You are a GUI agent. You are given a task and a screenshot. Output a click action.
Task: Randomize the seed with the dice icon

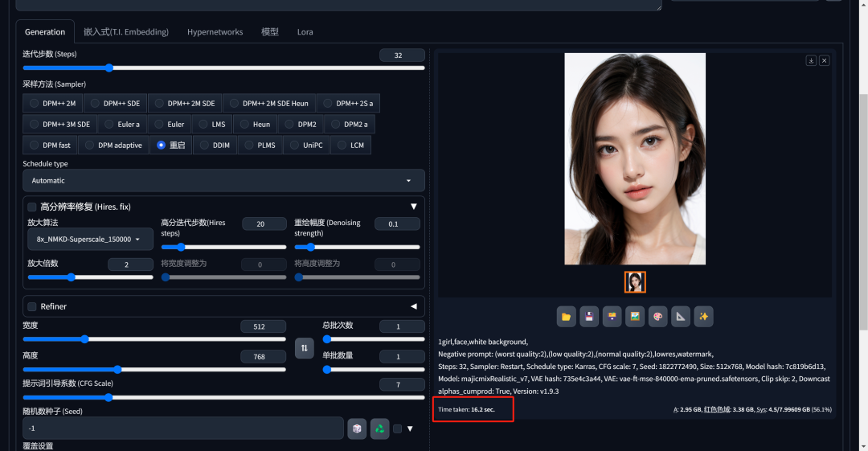pyautogui.click(x=356, y=428)
